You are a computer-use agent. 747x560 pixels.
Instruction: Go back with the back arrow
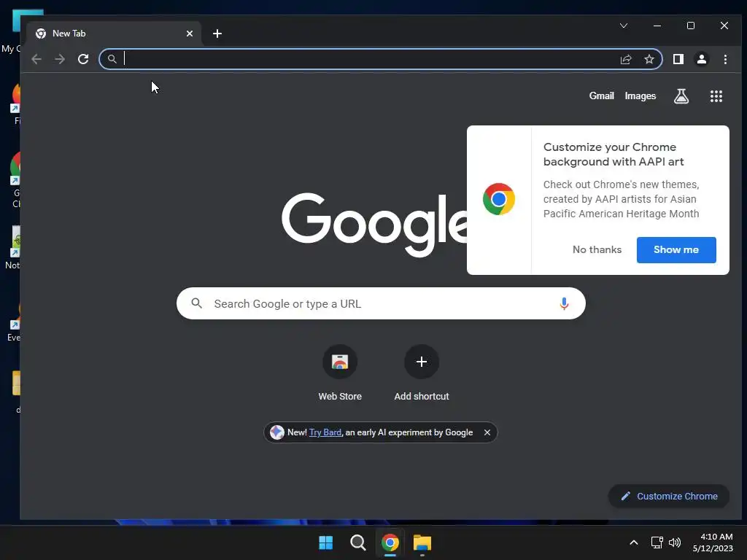36,59
